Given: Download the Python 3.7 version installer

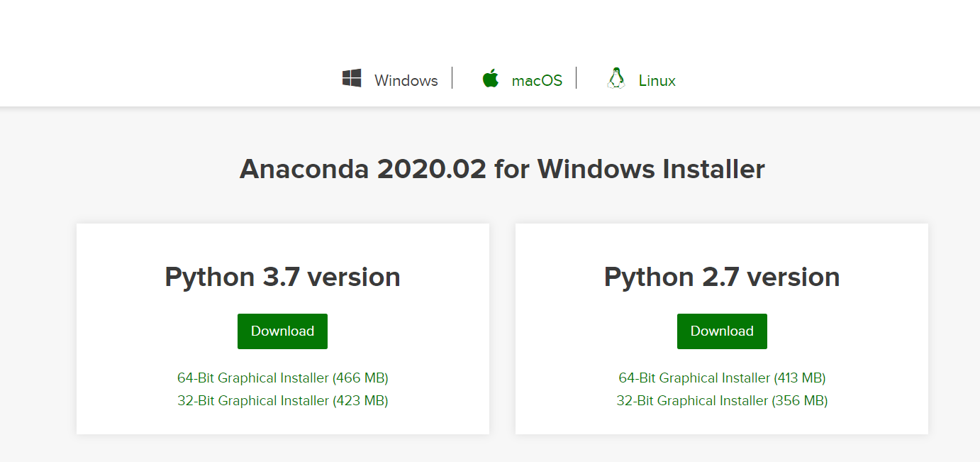Looking at the screenshot, I should tap(282, 331).
